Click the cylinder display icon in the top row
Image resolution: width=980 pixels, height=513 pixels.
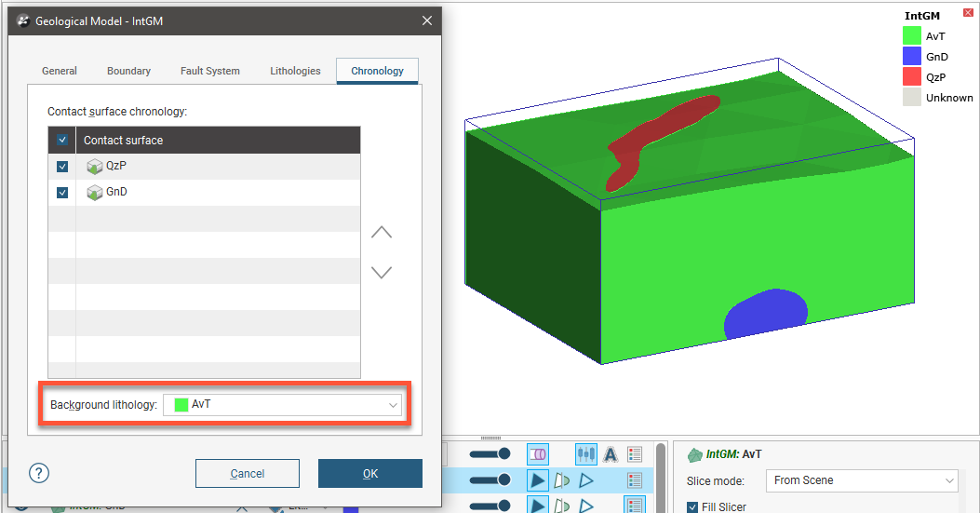538,454
